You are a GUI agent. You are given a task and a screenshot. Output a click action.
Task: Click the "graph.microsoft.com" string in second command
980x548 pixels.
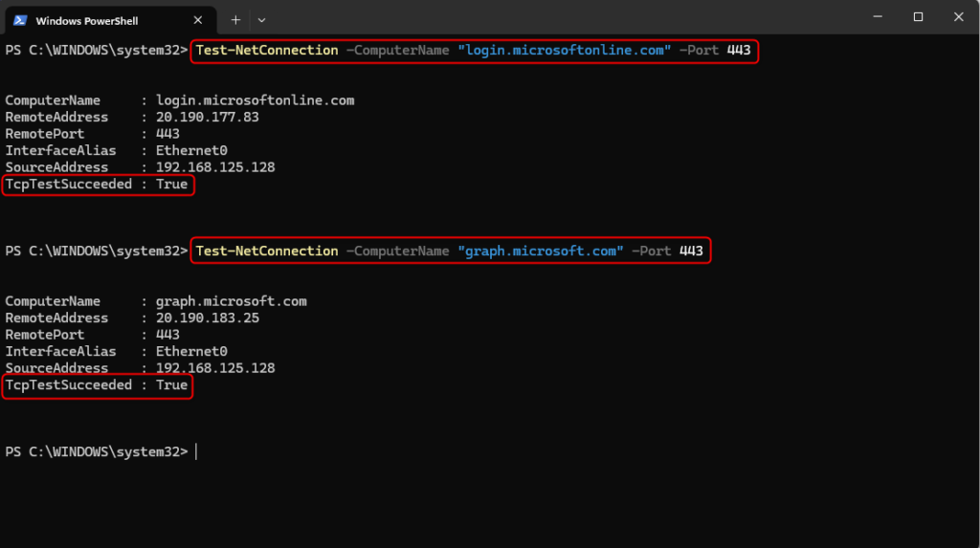(541, 252)
